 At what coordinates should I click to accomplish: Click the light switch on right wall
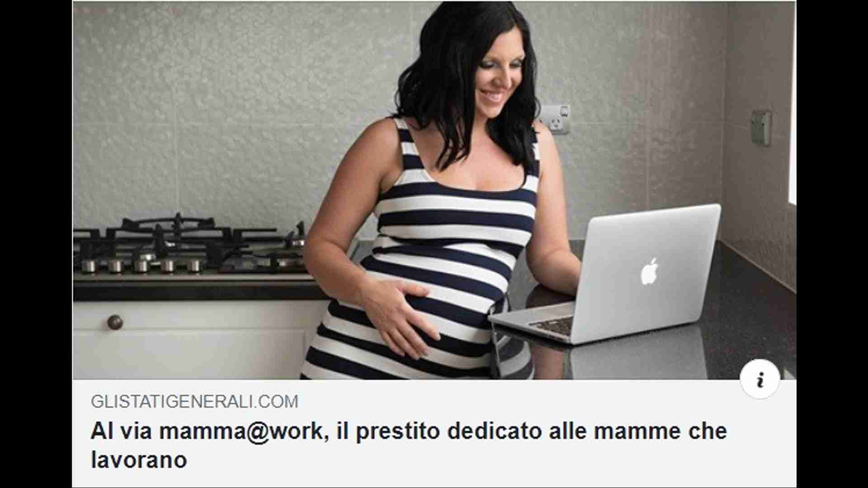pyautogui.click(x=761, y=128)
